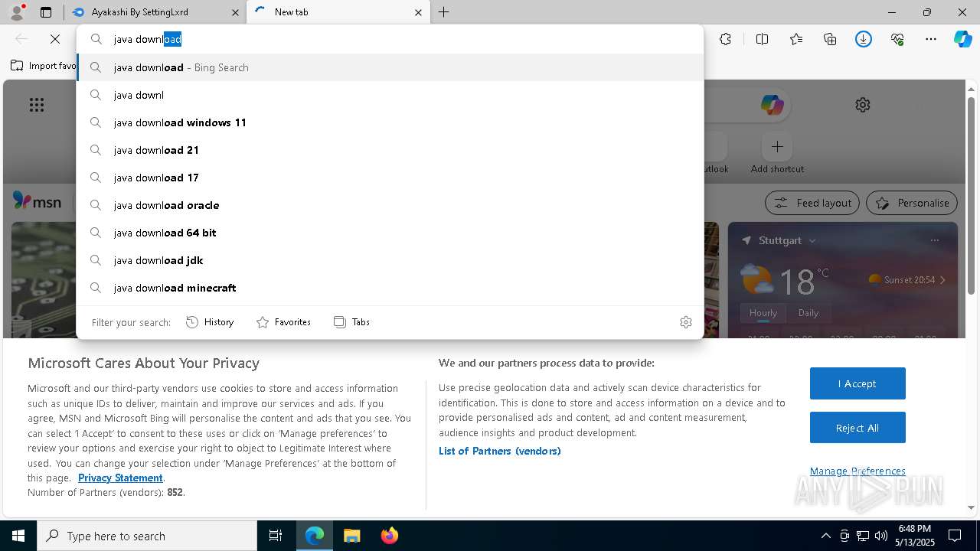This screenshot has width=980, height=551.
Task: Click Reject All button
Action: click(x=857, y=428)
